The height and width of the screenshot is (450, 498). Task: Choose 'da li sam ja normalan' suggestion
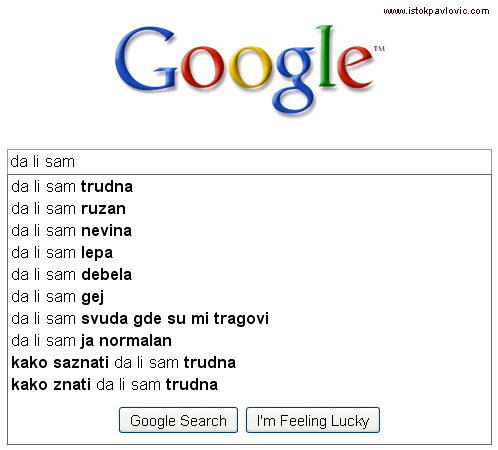[249, 340]
